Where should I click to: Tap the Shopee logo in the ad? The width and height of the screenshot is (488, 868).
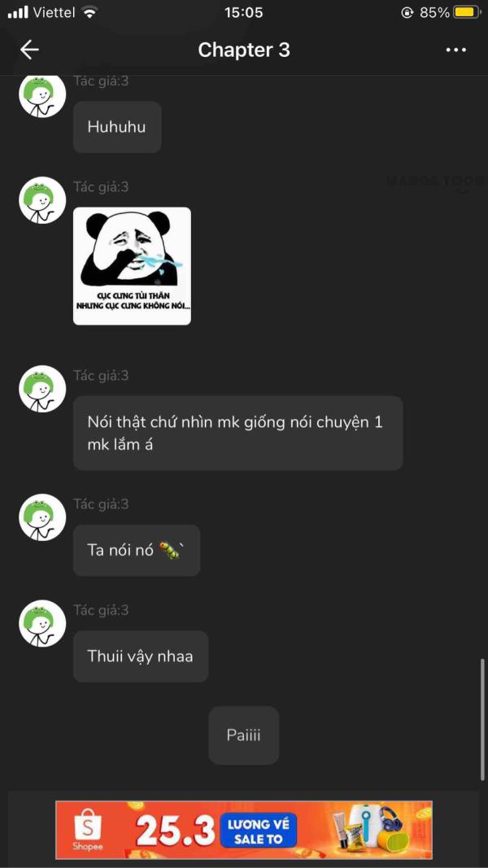click(87, 830)
